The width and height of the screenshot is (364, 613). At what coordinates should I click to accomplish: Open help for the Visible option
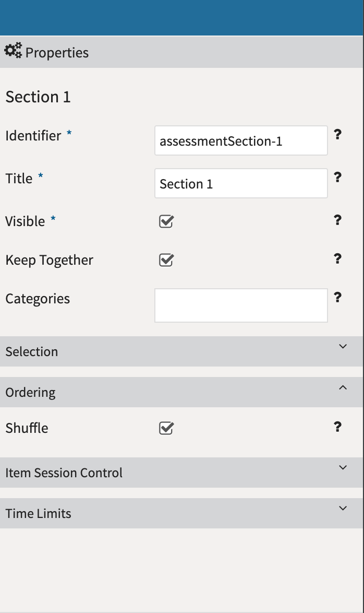point(337,220)
